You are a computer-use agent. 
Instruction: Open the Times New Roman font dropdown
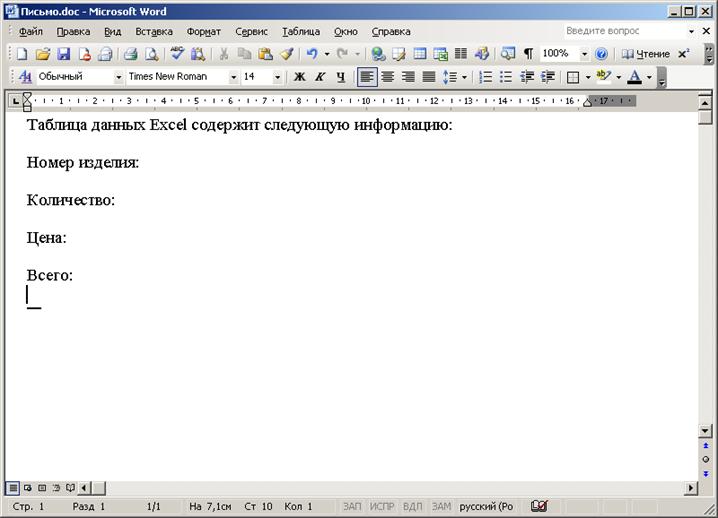[x=233, y=77]
